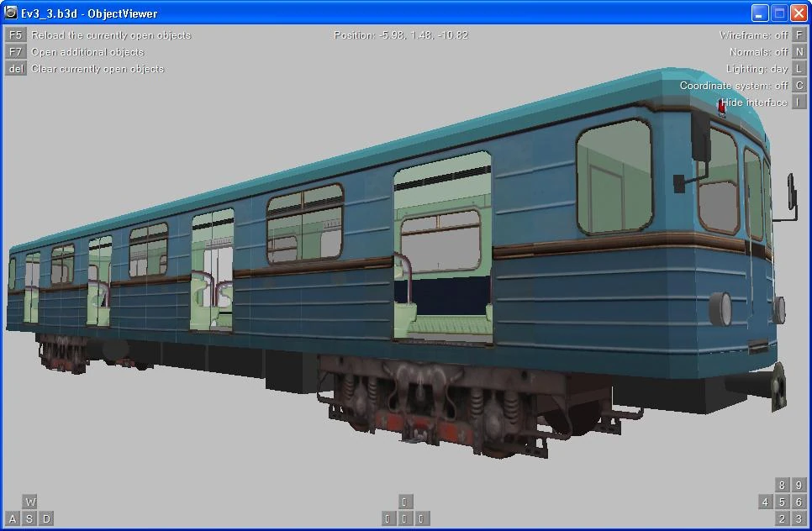
Task: Click 'Hide interface' label text
Action: [x=754, y=103]
